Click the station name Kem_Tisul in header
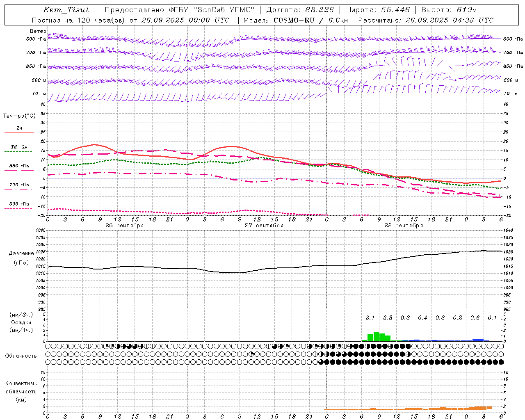Image resolution: width=525 pixels, height=420 pixels. pos(66,10)
